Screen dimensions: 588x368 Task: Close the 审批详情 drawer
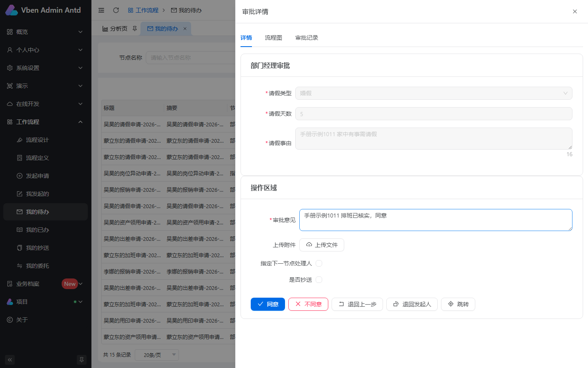pos(575,11)
